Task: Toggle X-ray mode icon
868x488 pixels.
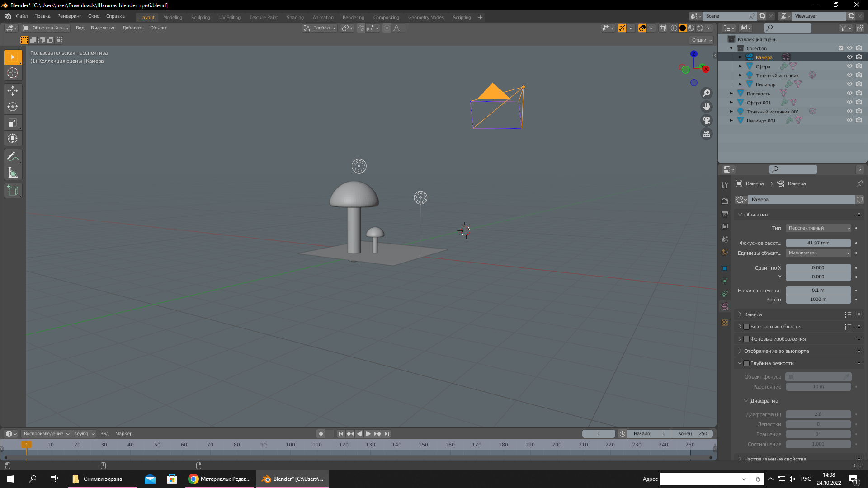Action: click(x=663, y=28)
